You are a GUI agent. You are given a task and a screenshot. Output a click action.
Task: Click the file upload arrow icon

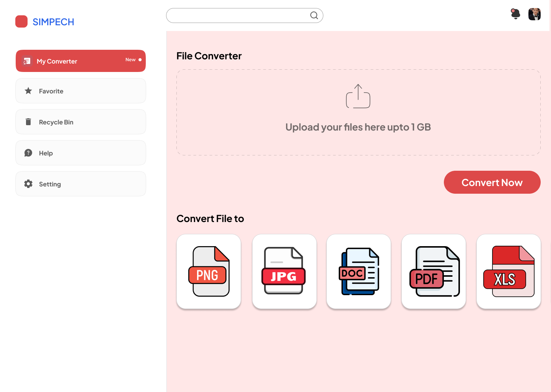click(358, 96)
